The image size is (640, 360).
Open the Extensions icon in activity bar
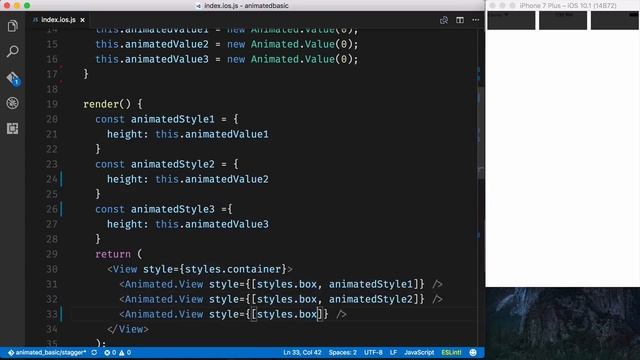click(x=12, y=129)
